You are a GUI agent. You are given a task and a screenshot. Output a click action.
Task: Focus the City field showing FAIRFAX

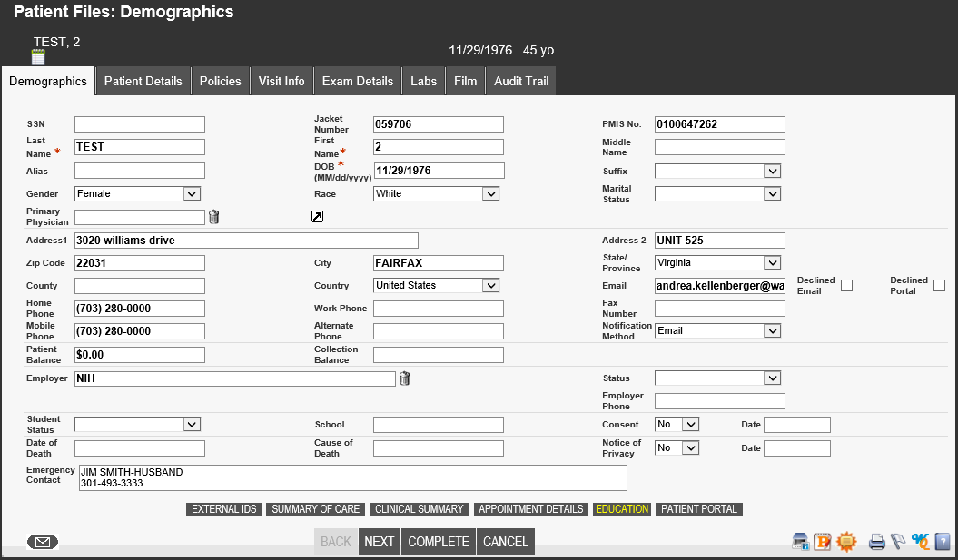pos(439,262)
